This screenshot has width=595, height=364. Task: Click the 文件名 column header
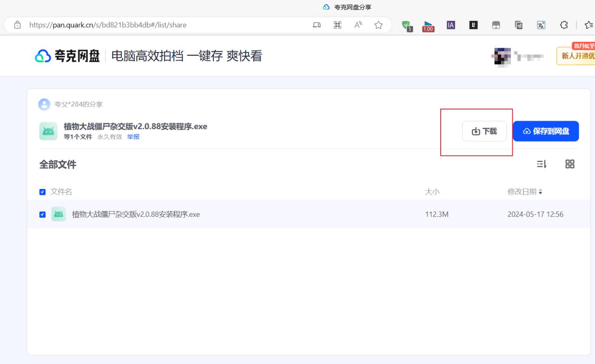click(x=61, y=192)
